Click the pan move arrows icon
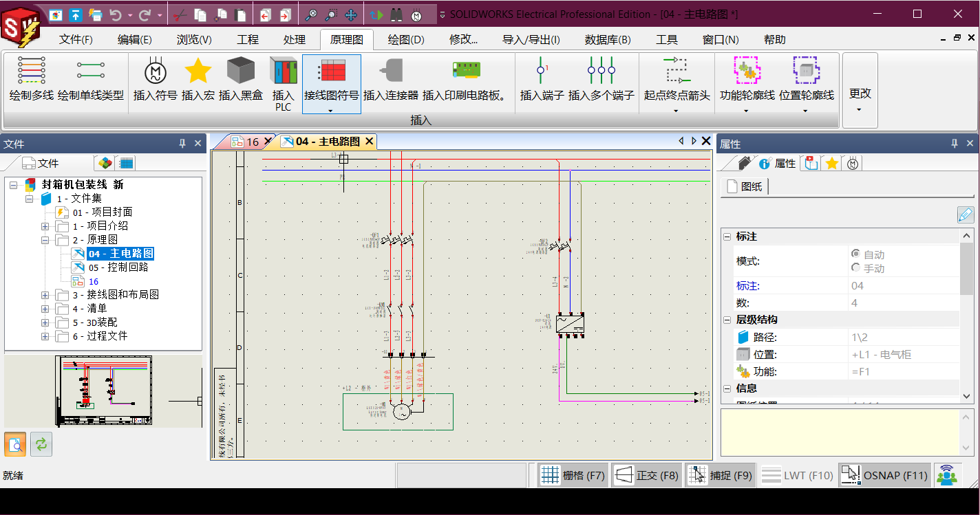The width and height of the screenshot is (980, 515). [x=351, y=14]
